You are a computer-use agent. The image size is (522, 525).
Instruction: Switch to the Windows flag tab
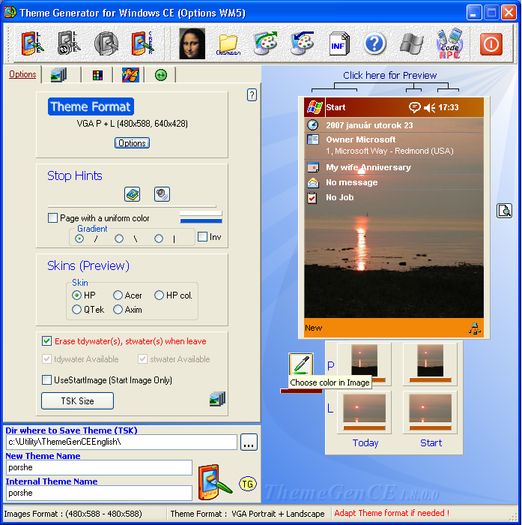[x=130, y=75]
